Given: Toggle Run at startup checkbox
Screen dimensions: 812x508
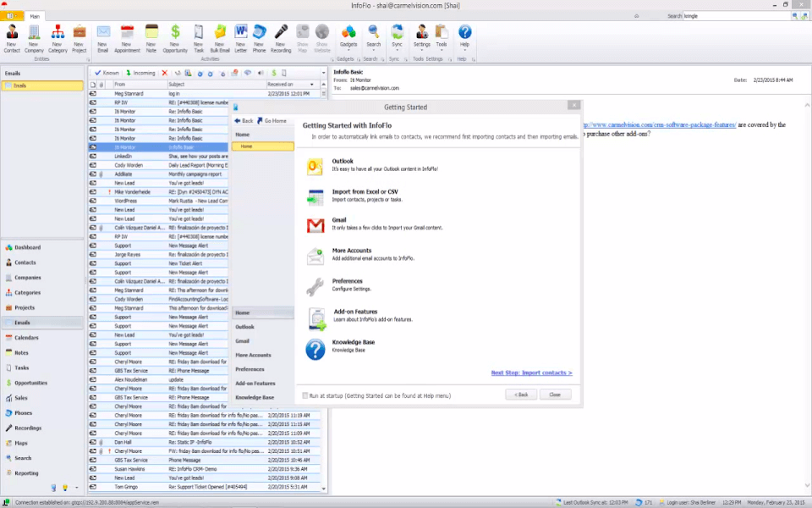Looking at the screenshot, I should [x=305, y=395].
